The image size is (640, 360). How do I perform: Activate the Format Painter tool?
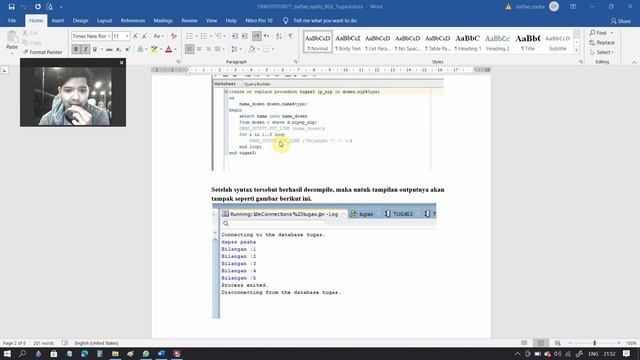point(42,52)
